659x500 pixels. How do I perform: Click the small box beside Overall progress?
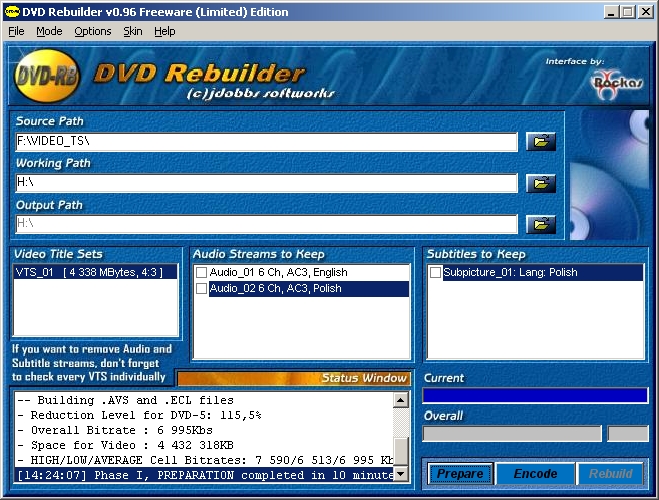(627, 434)
